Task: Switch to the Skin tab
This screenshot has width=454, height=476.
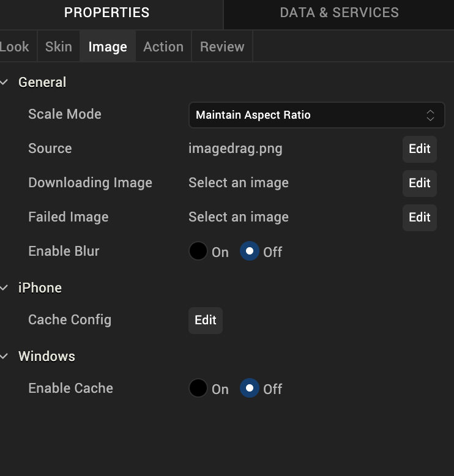Action: pyautogui.click(x=58, y=47)
